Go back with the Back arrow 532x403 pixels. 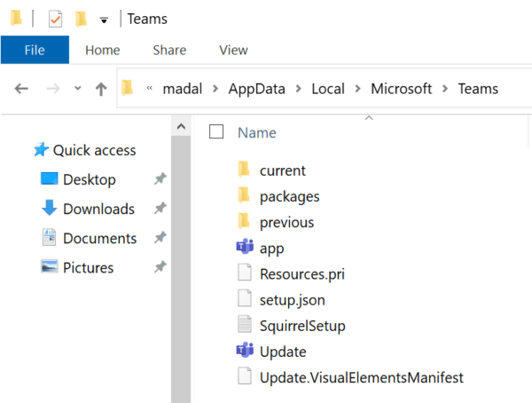21,89
